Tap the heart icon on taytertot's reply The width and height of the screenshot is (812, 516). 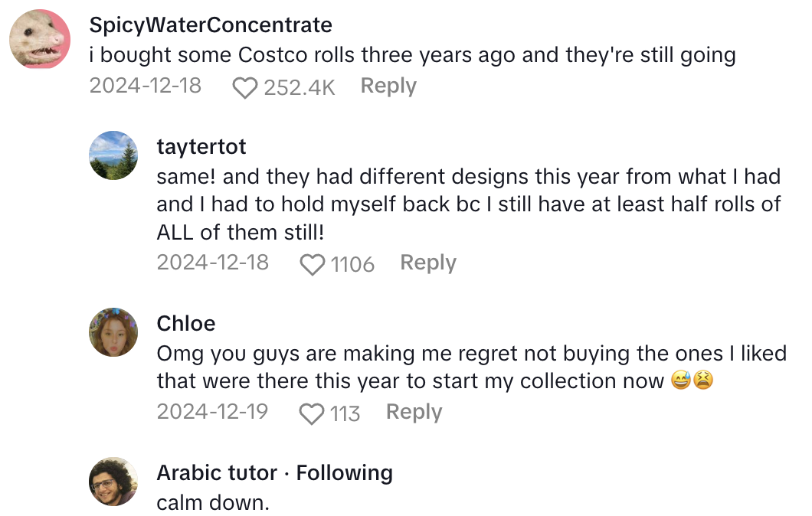313,265
